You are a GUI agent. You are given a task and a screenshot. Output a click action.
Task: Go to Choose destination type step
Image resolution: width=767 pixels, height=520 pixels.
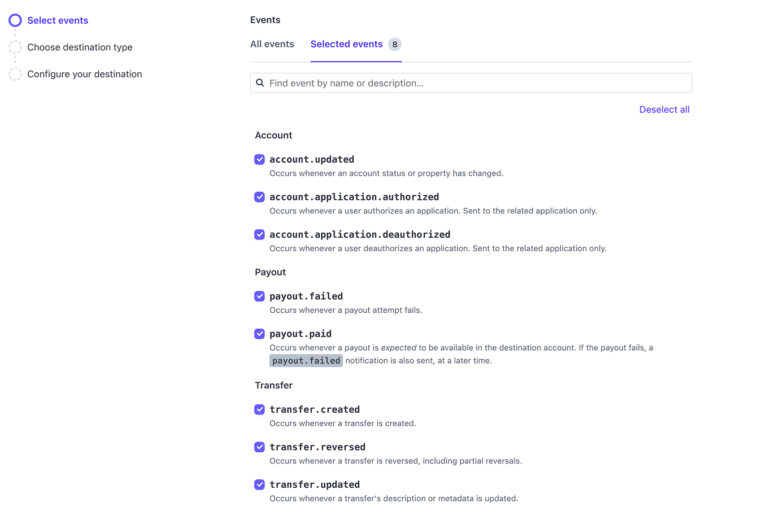coord(80,47)
